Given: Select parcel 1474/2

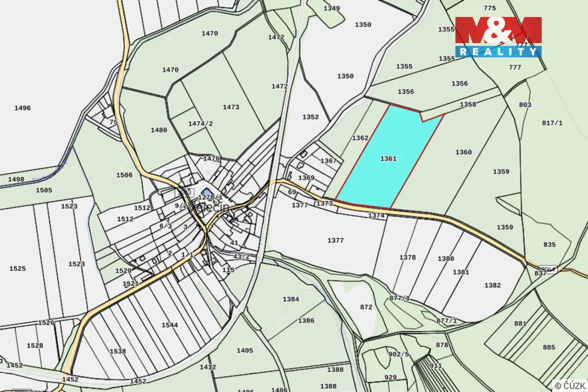Looking at the screenshot, I should click(200, 124).
